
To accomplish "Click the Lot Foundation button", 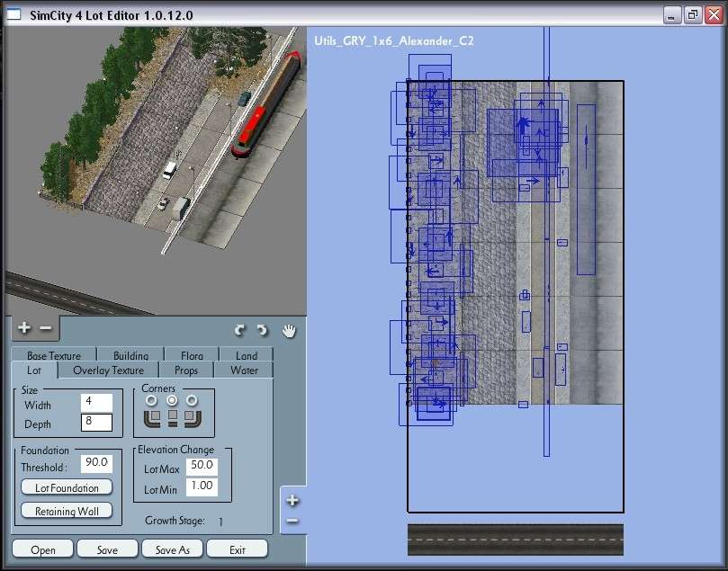I will (67, 487).
